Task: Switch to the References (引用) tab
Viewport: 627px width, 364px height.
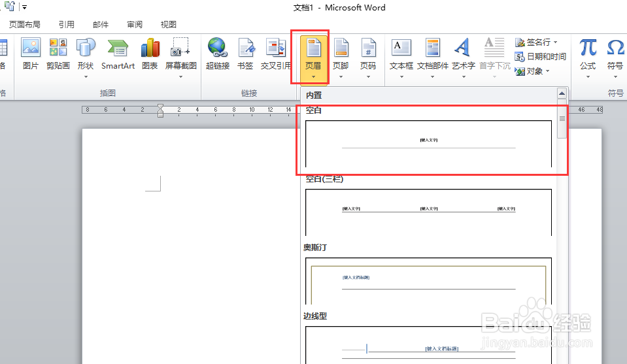Action: (x=67, y=24)
